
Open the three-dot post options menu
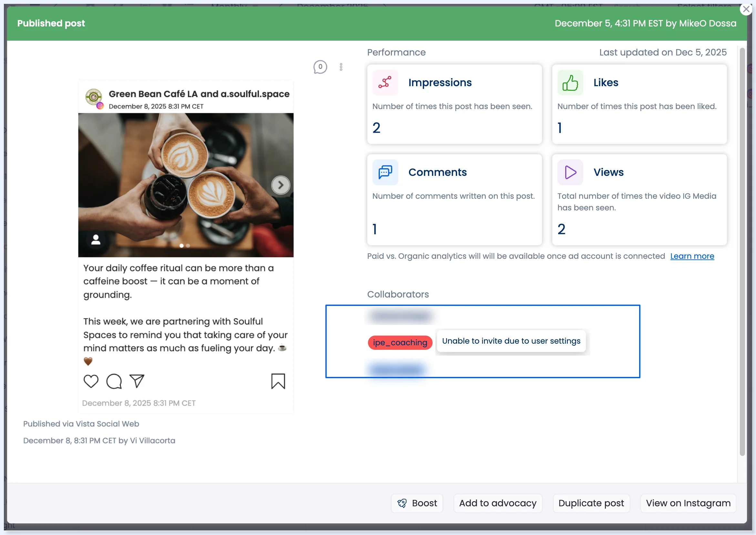point(341,67)
